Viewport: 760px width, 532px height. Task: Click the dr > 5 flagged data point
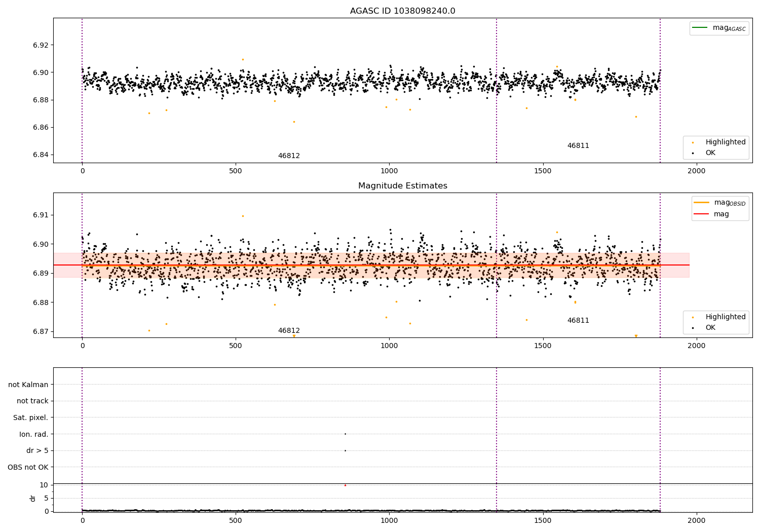tap(345, 450)
